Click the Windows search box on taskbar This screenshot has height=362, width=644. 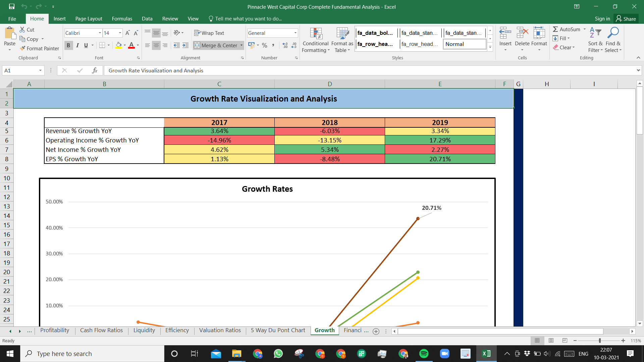pos(92,354)
